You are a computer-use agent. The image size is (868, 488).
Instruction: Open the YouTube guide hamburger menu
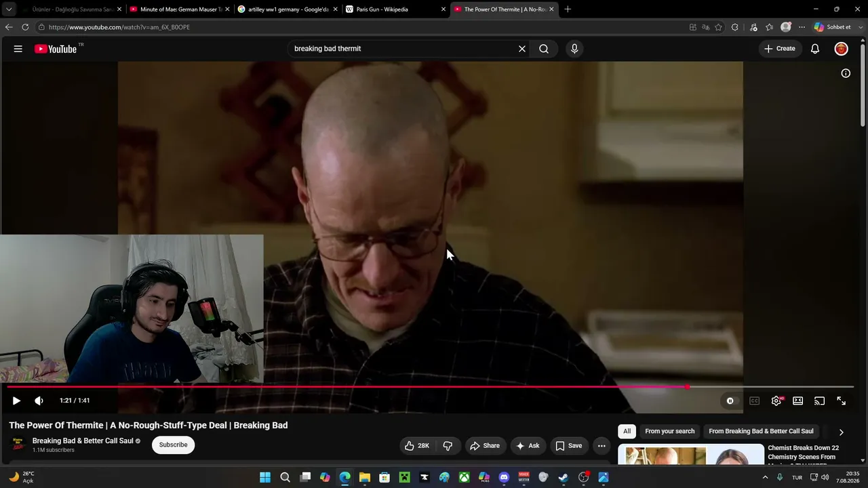coord(18,49)
